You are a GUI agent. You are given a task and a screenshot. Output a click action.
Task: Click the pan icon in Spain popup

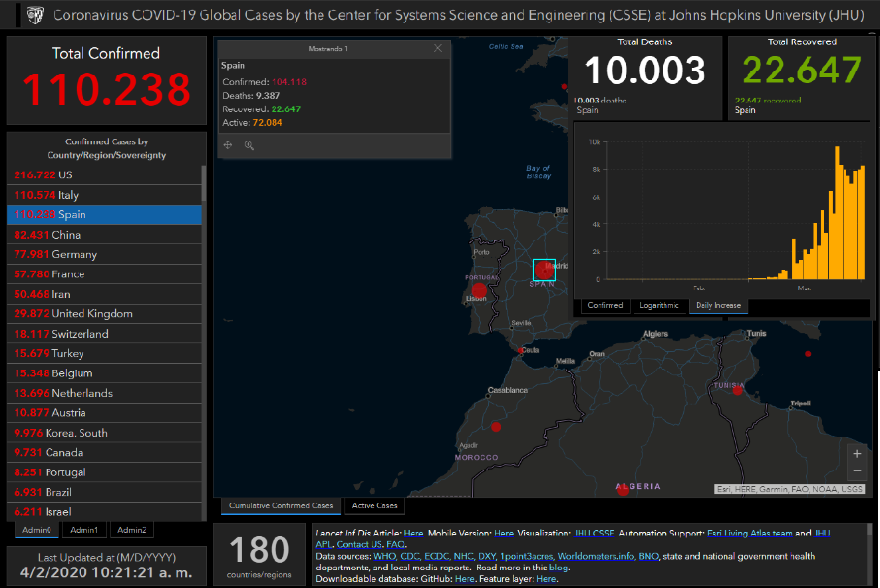point(227,145)
